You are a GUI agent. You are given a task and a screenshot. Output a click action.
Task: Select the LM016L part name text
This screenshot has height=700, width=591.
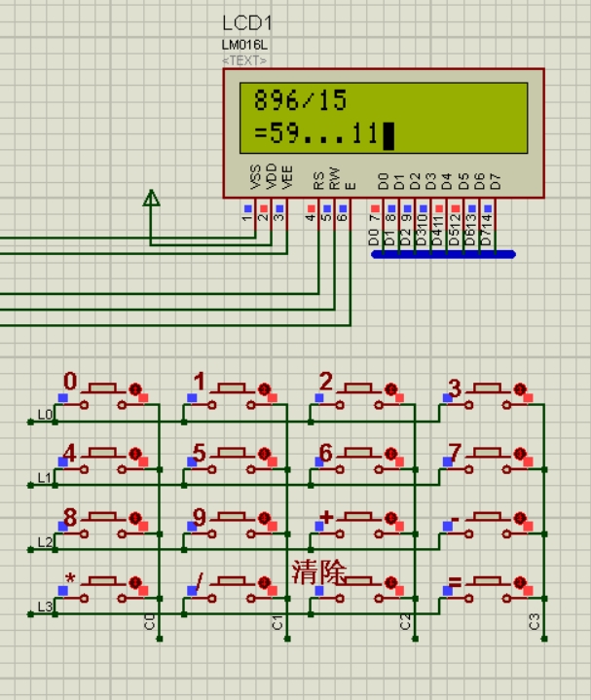coord(244,45)
